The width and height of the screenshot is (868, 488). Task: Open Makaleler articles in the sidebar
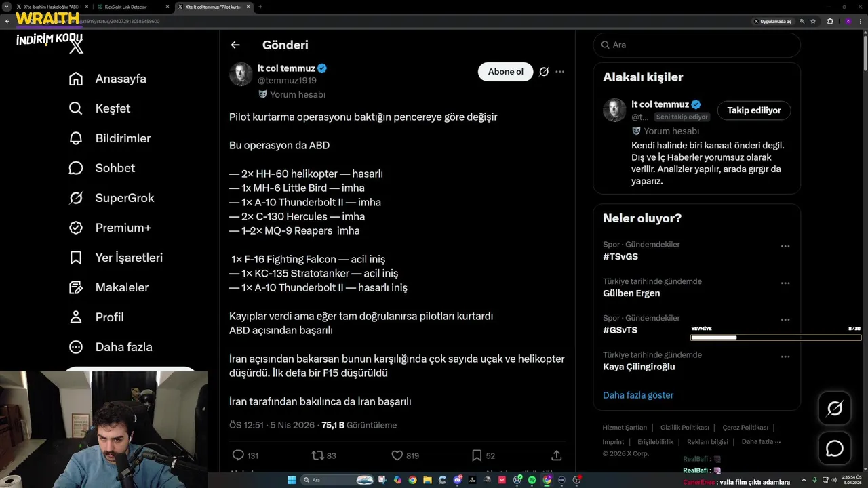[109, 287]
